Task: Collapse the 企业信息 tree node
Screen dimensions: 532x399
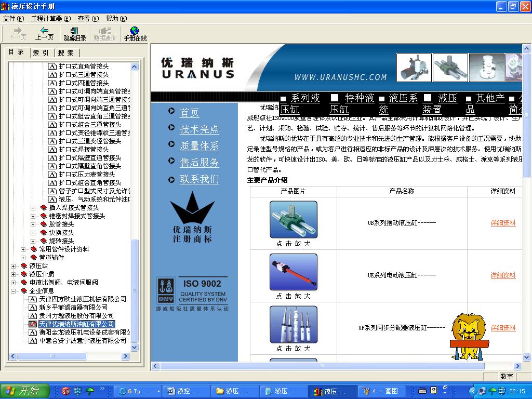Action: (x=13, y=291)
